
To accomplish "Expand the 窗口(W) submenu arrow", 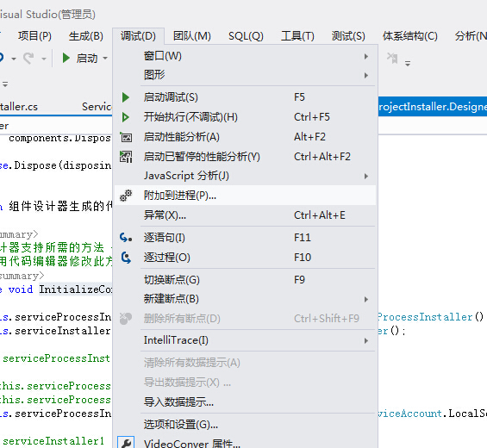I will point(366,57).
